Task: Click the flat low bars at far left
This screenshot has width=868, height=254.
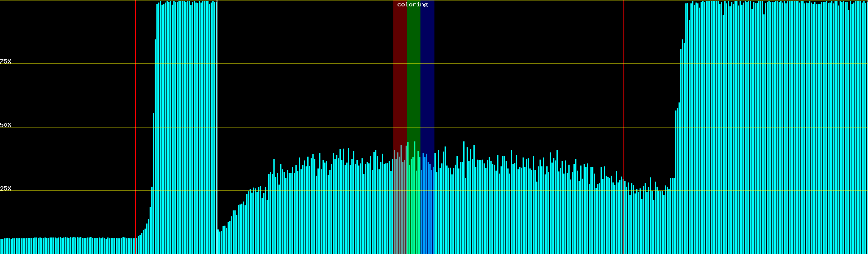Action: coord(64,246)
